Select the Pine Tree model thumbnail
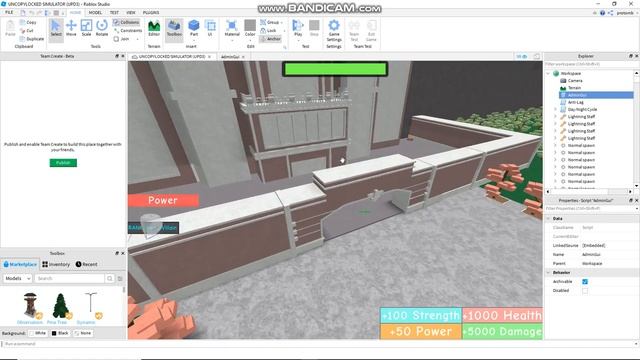This screenshot has height=360, width=640. pyautogui.click(x=60, y=306)
